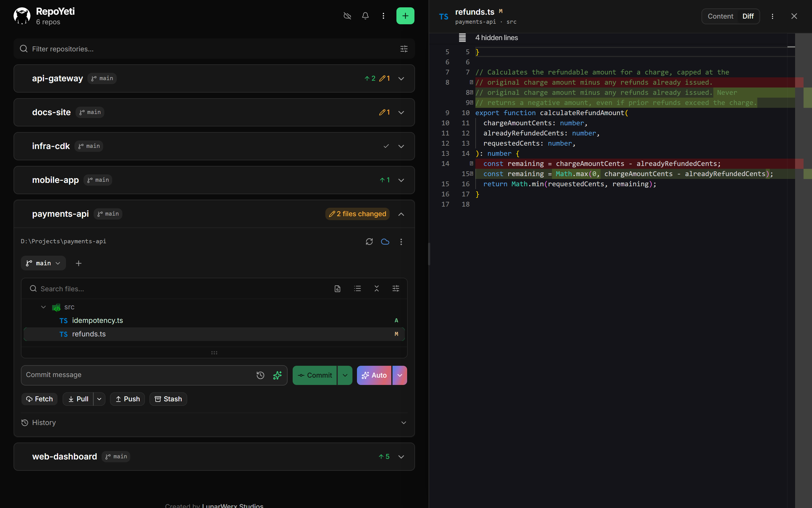Click the calculateRefundAmount function name
The height and width of the screenshot is (508, 812).
point(582,113)
